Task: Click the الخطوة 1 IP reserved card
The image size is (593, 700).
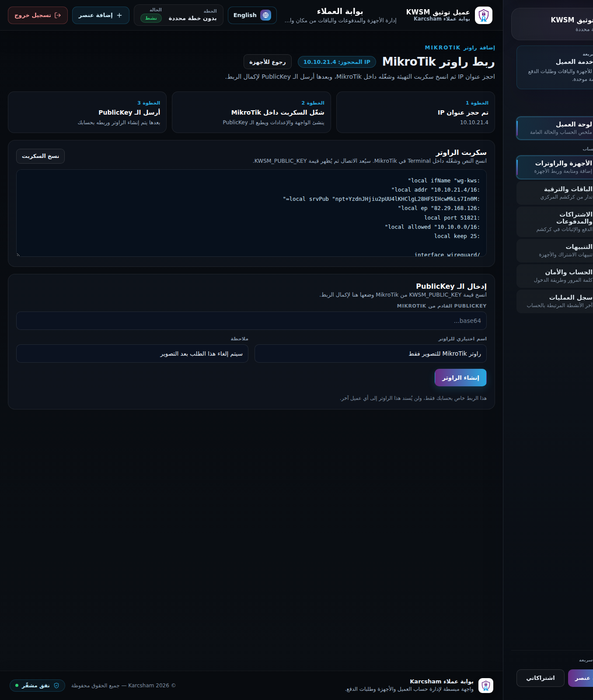Action: (x=415, y=112)
